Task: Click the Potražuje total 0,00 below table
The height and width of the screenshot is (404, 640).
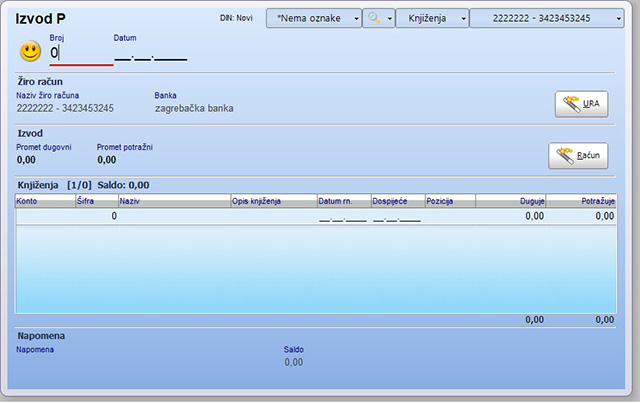Action: point(604,320)
